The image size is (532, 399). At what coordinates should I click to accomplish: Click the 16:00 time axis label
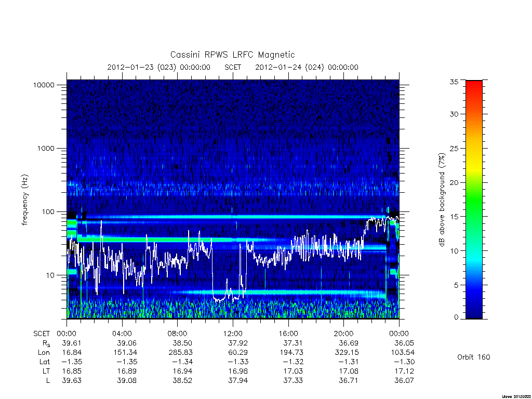point(288,334)
